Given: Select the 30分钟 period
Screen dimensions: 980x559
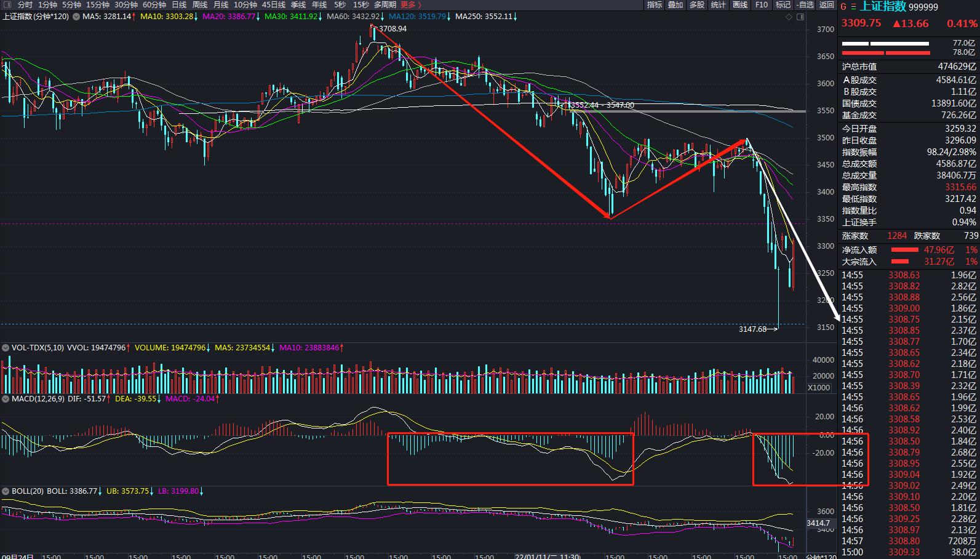Looking at the screenshot, I should [x=125, y=5].
